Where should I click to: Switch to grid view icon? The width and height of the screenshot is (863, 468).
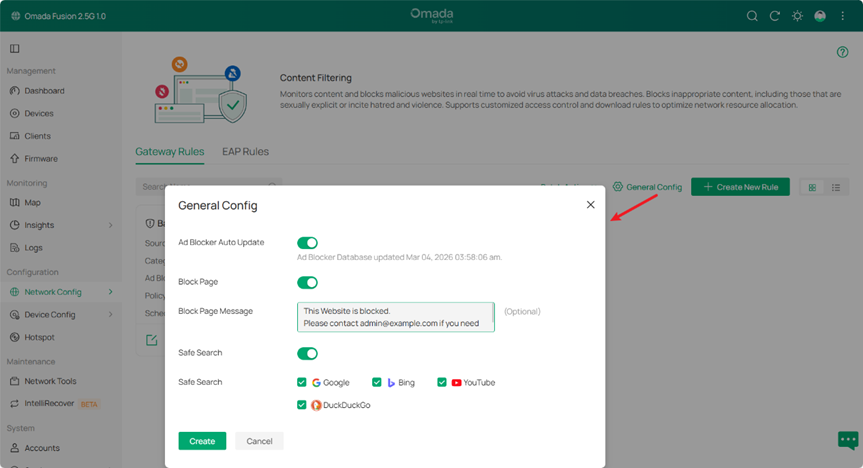tap(812, 187)
